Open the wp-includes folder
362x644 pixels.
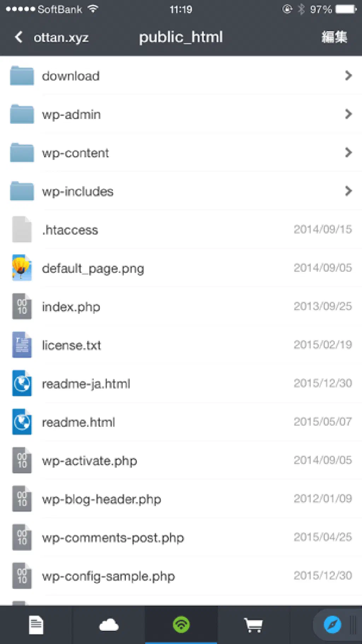pyautogui.click(x=78, y=191)
